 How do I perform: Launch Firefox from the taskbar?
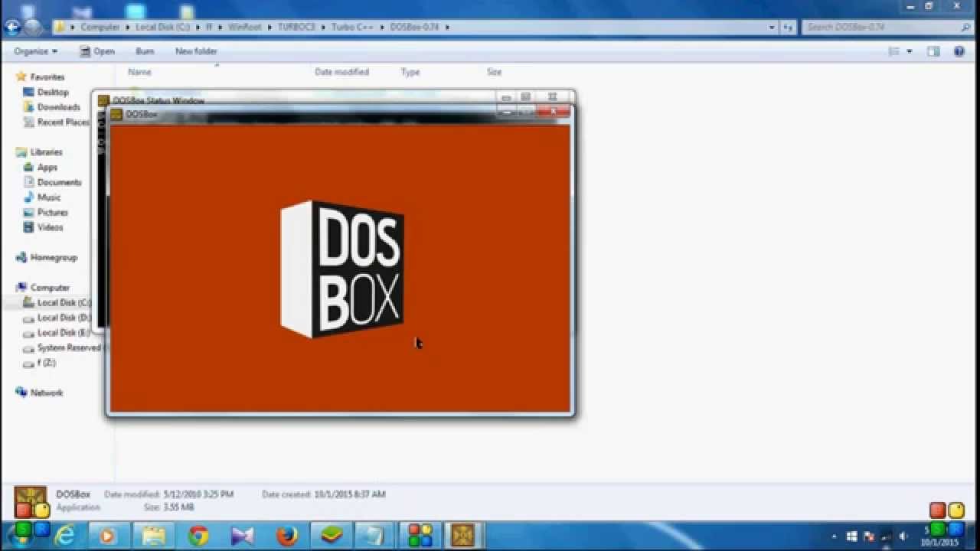coord(287,535)
